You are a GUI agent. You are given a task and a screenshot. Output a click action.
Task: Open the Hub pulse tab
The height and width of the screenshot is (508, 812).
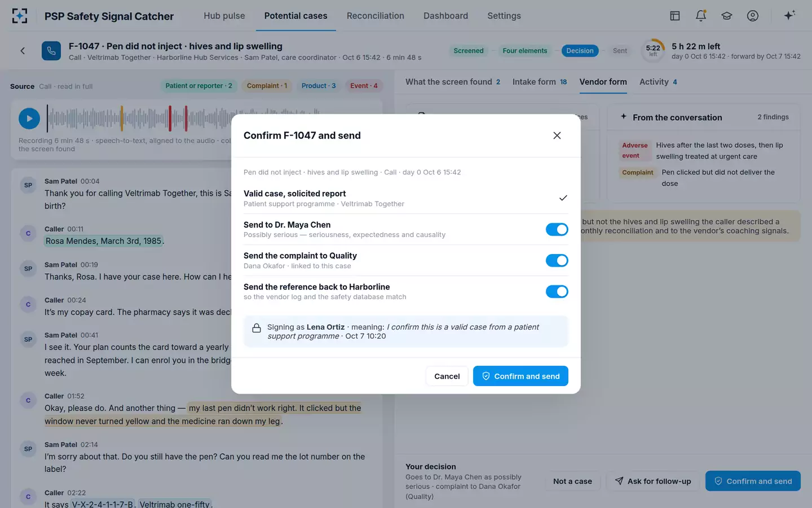coord(224,16)
